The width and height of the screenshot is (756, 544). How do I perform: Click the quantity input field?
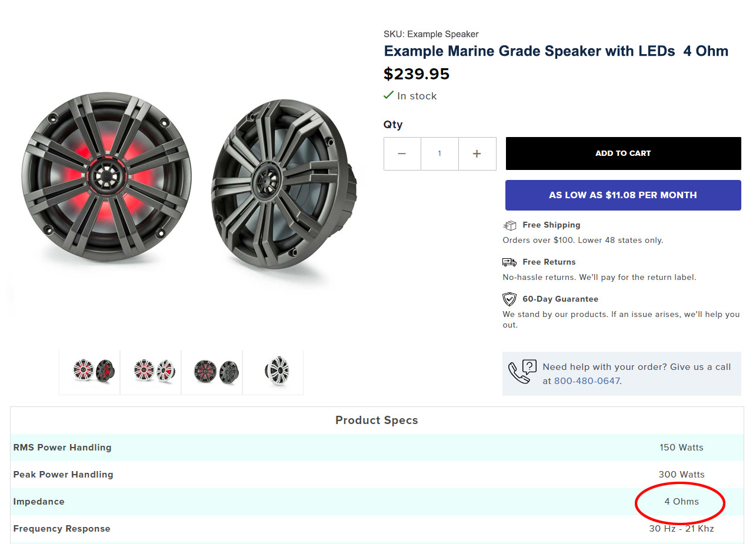439,153
